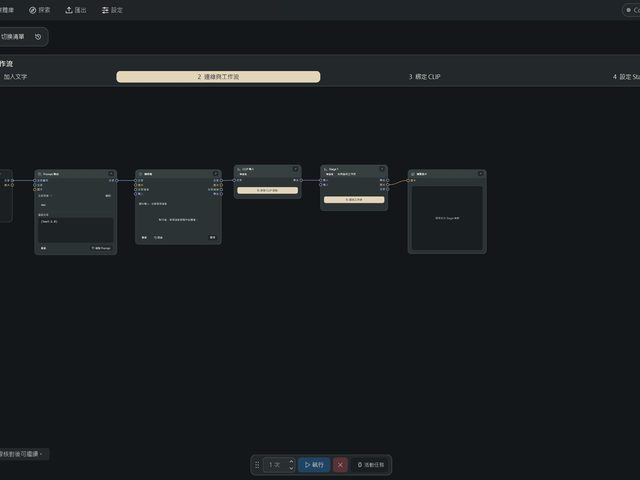This screenshot has width=640, height=480.
Task: Open the 探索 (Explore) menu item
Action: (40, 10)
